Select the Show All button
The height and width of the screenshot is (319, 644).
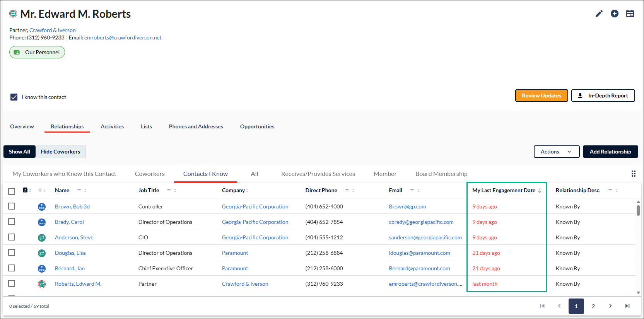tap(19, 152)
